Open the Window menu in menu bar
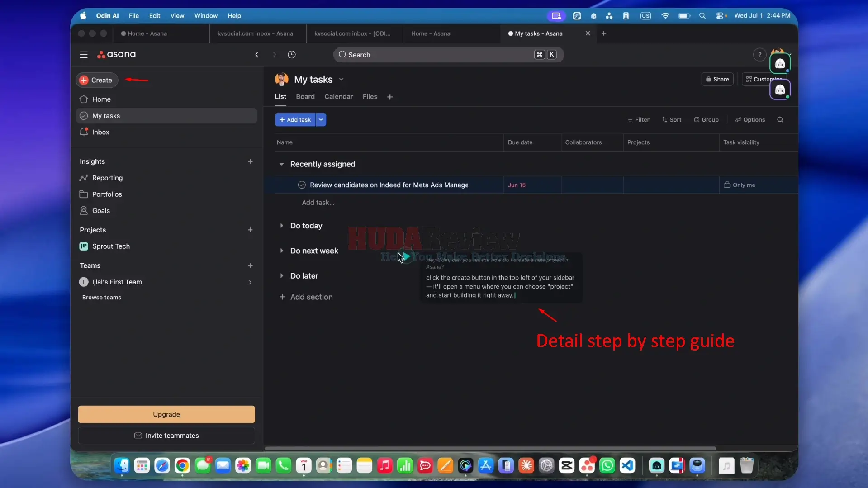This screenshot has height=488, width=868. (x=206, y=15)
